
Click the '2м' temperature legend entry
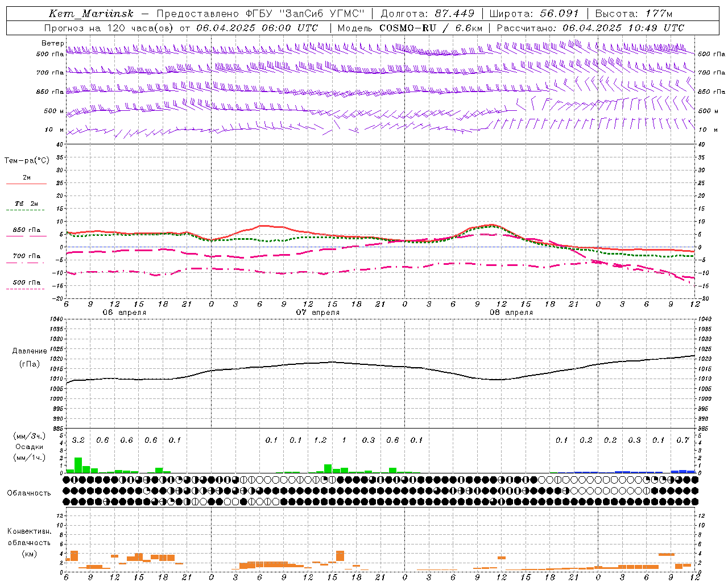[27, 178]
